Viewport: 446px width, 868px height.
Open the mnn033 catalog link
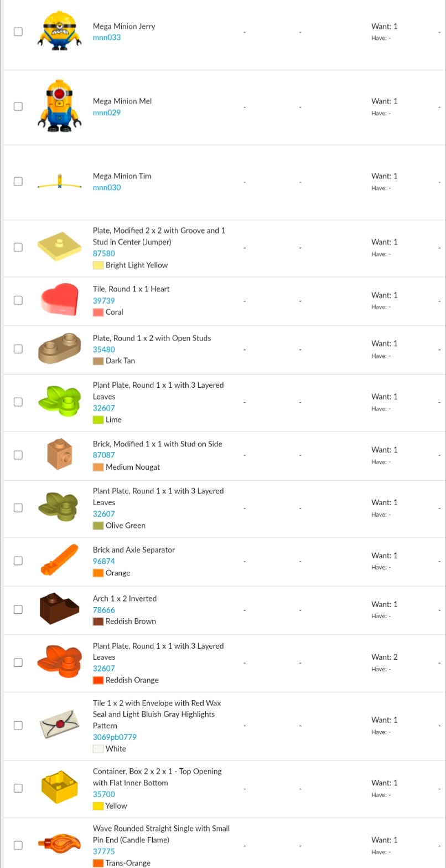[x=107, y=38]
